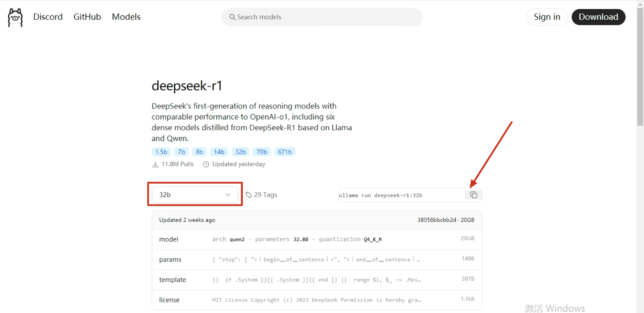Click the black Download button

[x=598, y=17]
